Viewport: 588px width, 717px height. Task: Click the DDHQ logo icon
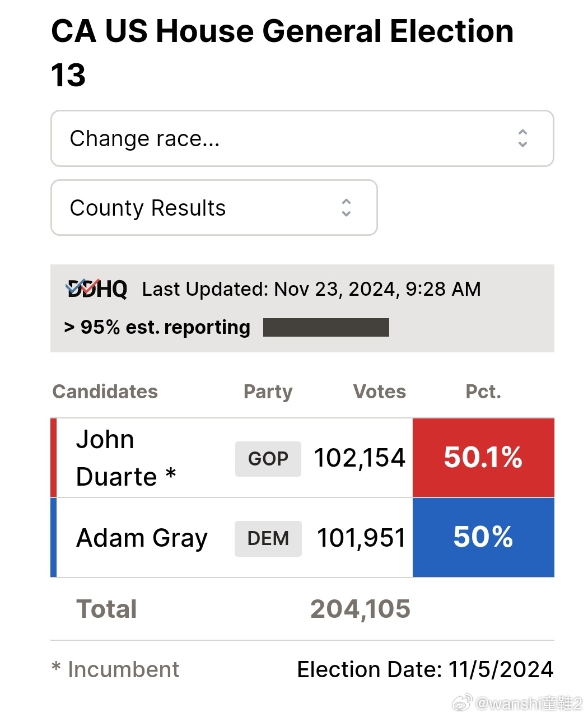tap(97, 289)
